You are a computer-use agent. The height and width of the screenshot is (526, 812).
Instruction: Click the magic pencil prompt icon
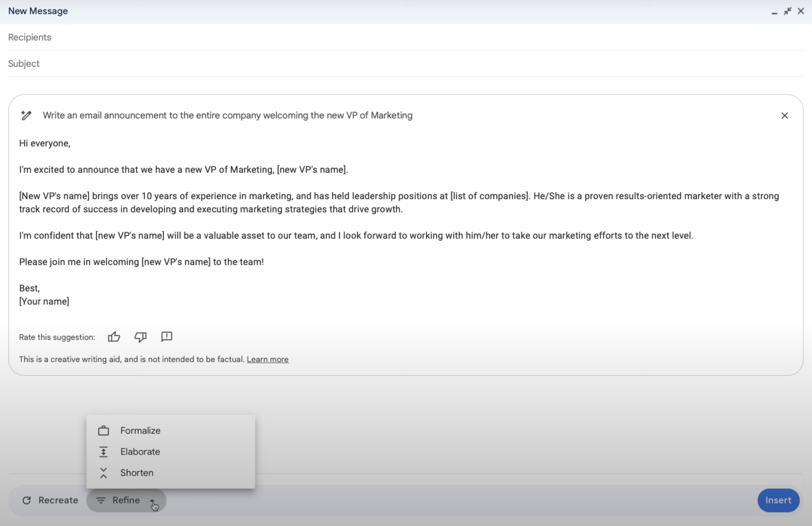[x=26, y=115]
